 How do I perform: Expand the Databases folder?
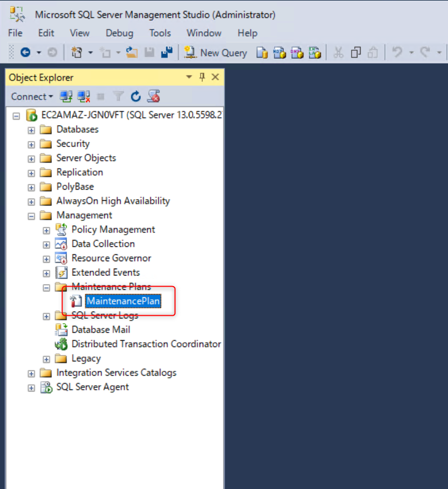31,130
